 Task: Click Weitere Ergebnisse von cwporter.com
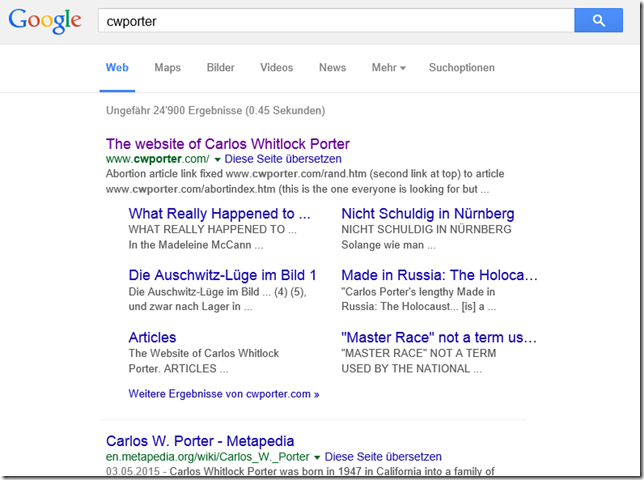tap(224, 394)
